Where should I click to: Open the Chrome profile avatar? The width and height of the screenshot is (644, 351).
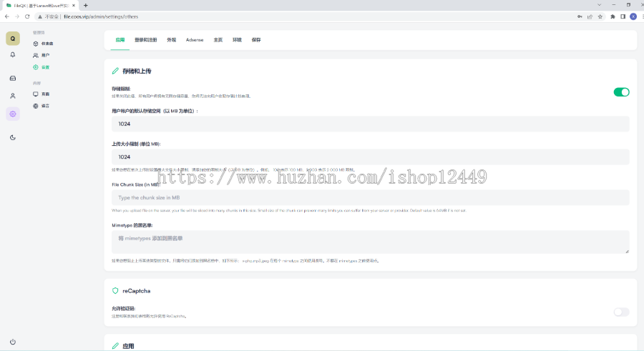(633, 16)
